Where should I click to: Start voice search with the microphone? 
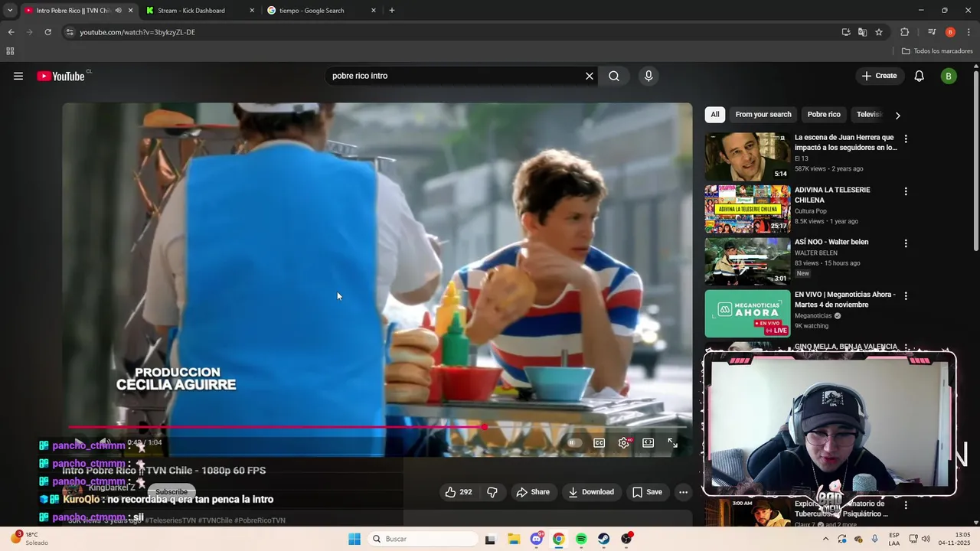click(x=648, y=76)
